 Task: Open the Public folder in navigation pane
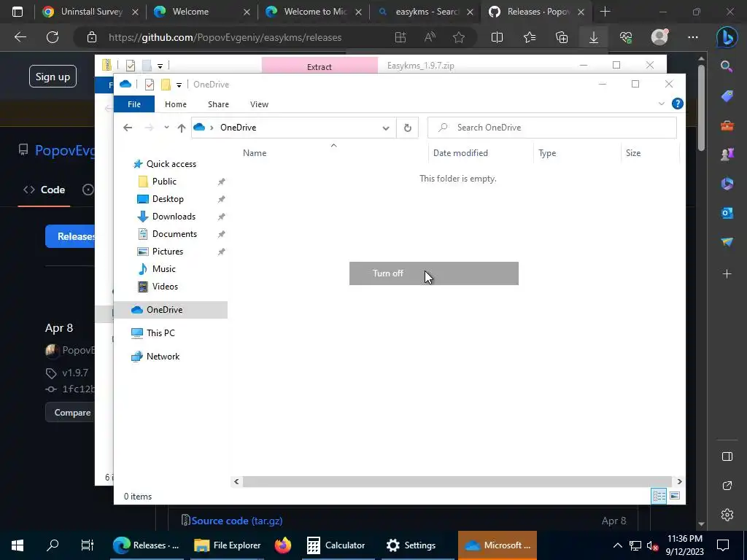click(x=164, y=182)
